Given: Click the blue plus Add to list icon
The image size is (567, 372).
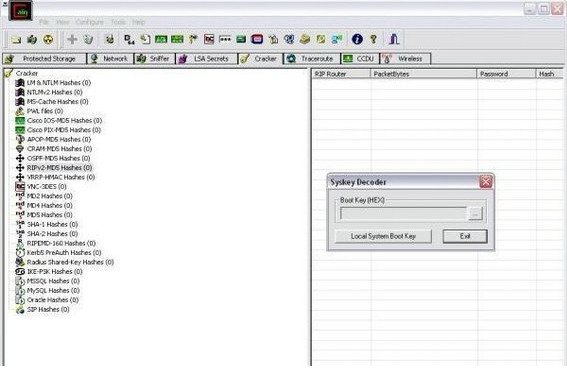Looking at the screenshot, I should pos(72,39).
